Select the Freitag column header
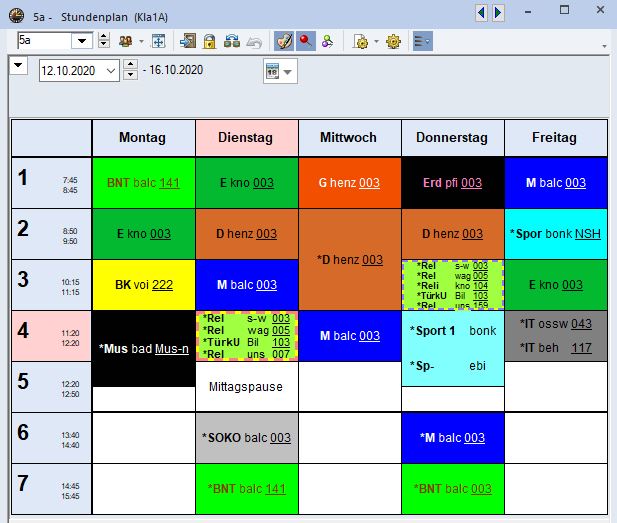617x523 pixels. [555, 138]
